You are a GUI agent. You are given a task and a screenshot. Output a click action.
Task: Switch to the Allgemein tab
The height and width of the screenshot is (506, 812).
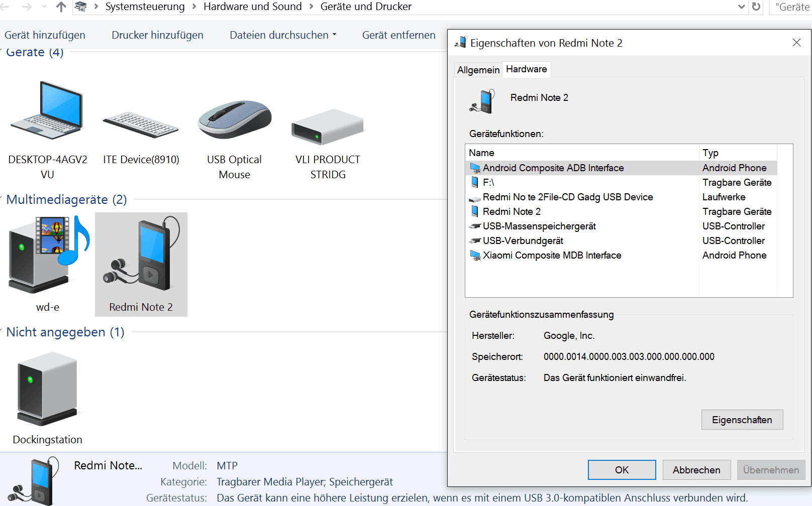[478, 70]
